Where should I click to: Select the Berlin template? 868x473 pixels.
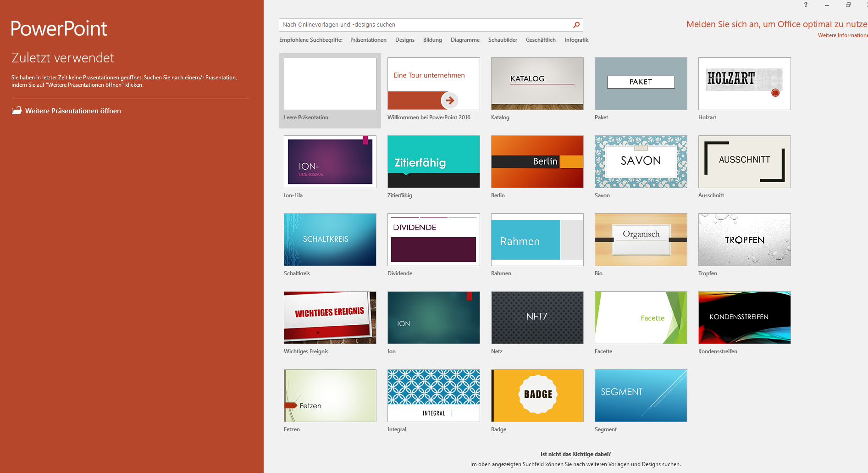coord(537,161)
